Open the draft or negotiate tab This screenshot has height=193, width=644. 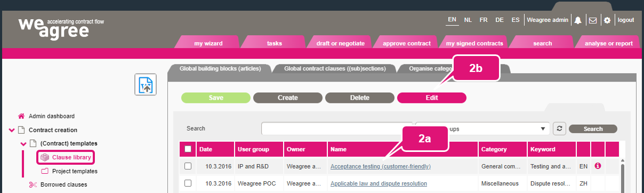coord(340,43)
